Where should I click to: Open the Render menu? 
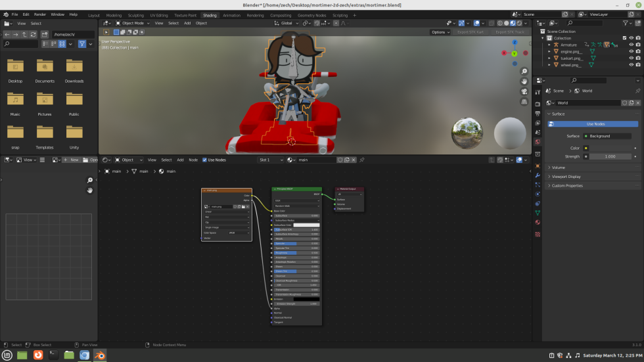click(40, 14)
